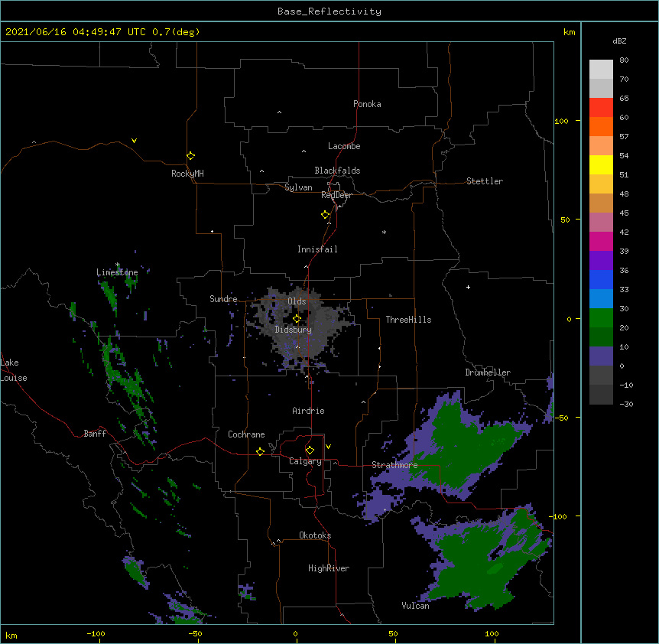This screenshot has width=659, height=644.
Task: Click the Didsbury city label
Action: point(294,330)
